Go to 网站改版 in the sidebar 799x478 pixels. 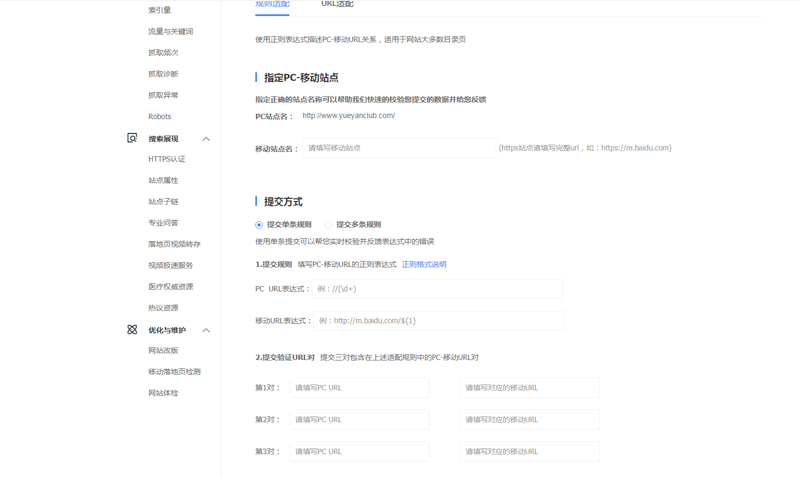(x=163, y=351)
